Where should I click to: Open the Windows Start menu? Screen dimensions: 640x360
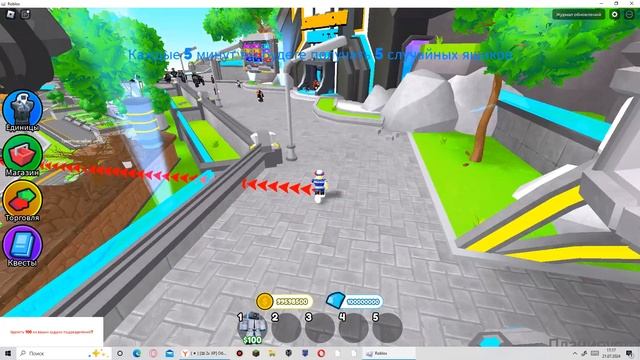click(x=7, y=353)
